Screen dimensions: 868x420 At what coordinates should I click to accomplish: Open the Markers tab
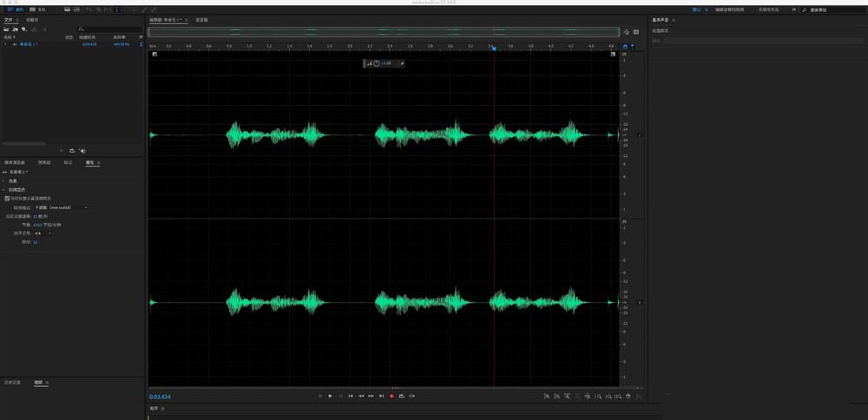pyautogui.click(x=68, y=162)
